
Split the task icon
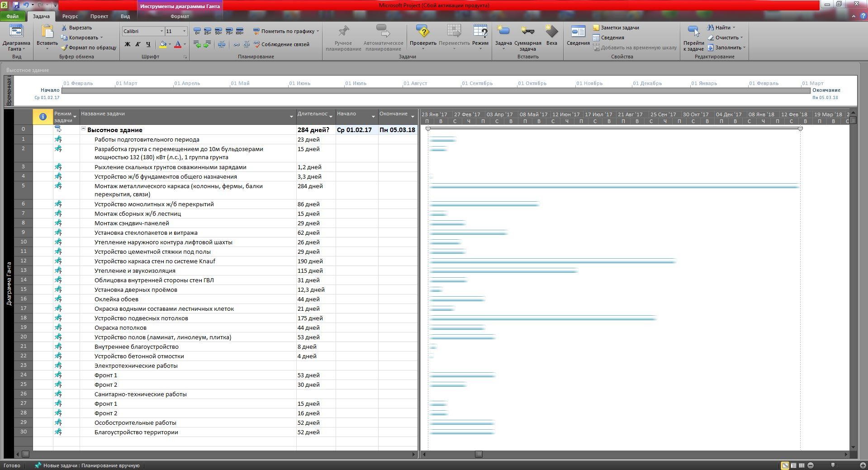click(222, 44)
